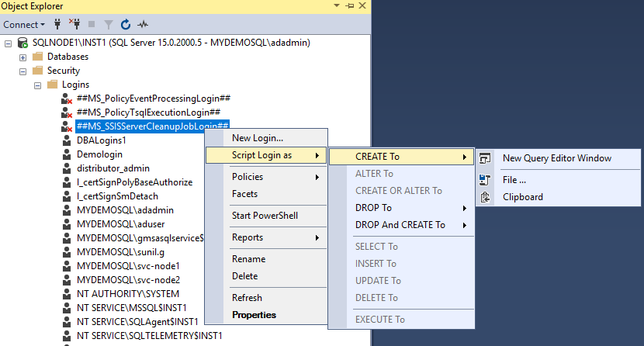Image resolution: width=644 pixels, height=346 pixels.
Task: Select the l_certSignSmDetach login
Action: point(117,196)
